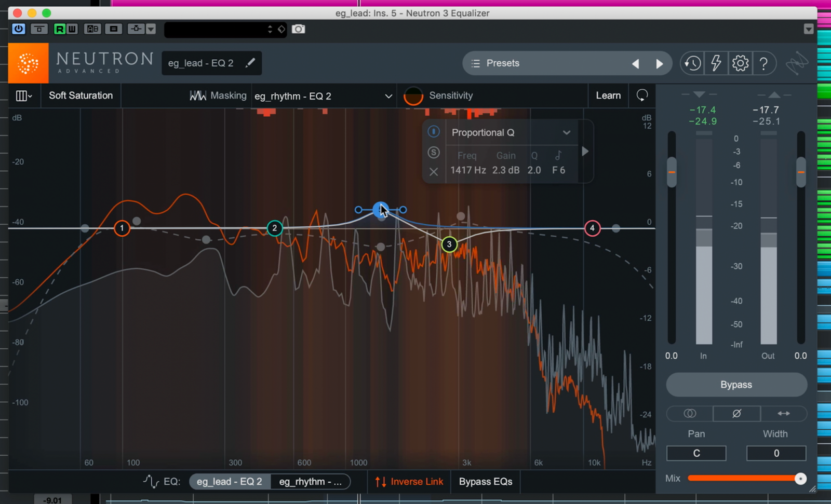Open the side-chain dropdown arrow in host toolbar

151,29
